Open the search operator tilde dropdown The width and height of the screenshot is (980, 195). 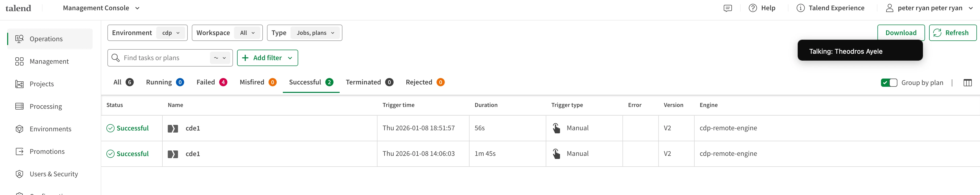(220, 58)
